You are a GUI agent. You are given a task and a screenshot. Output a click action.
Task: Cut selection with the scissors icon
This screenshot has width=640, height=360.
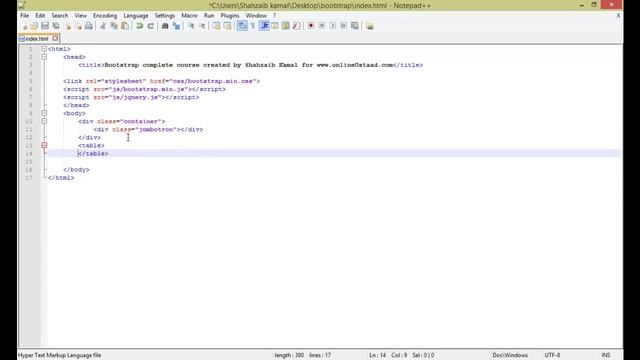point(103,26)
